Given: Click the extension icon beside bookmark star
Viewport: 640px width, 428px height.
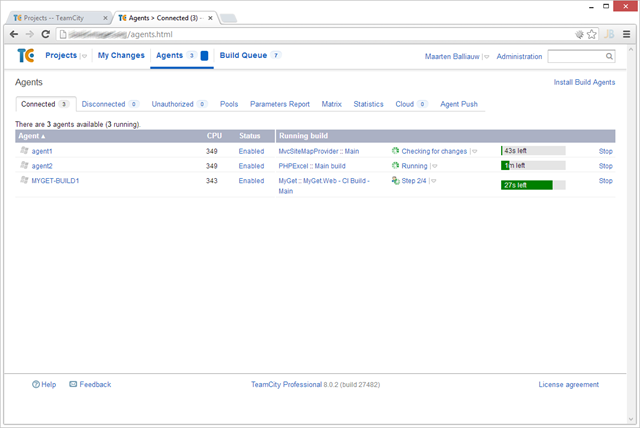Looking at the screenshot, I should click(x=579, y=34).
